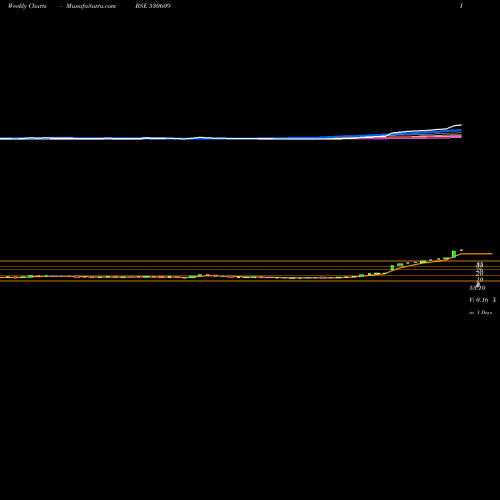Click the tall green candlestick near chart end
The height and width of the screenshot is (500, 500).
[x=454, y=254]
